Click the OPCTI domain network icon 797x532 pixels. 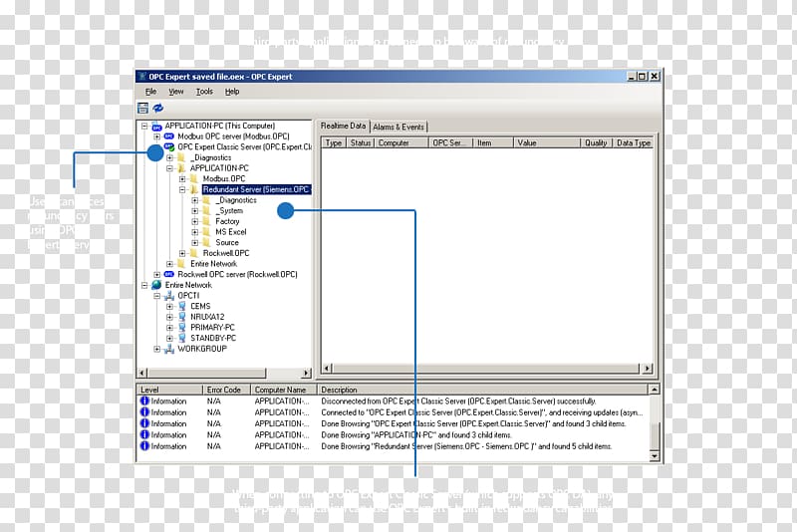pyautogui.click(x=169, y=296)
